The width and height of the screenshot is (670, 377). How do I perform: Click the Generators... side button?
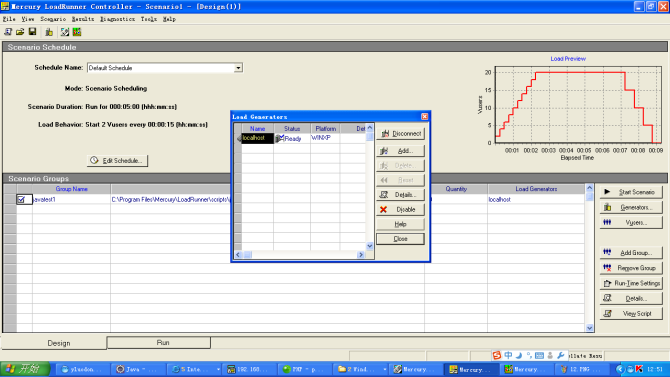pos(631,207)
